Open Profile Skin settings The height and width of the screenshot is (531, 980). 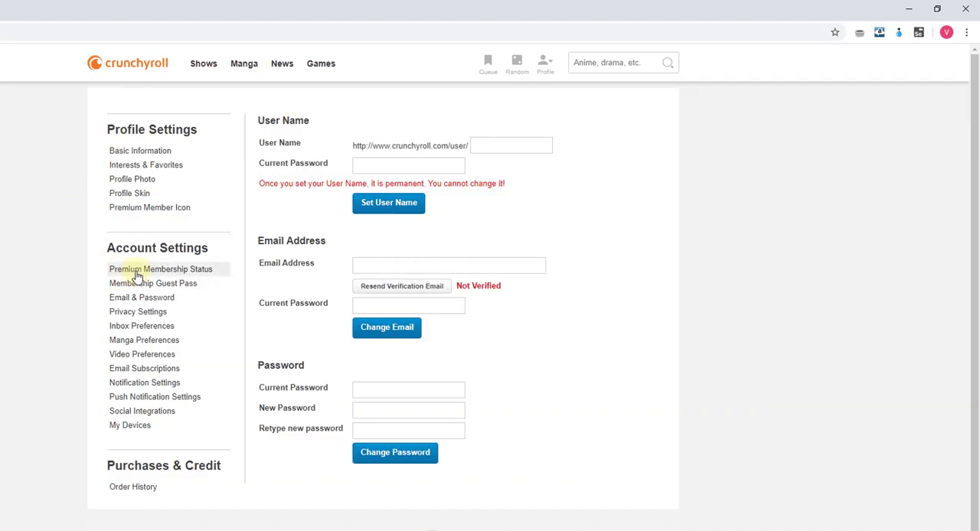pyautogui.click(x=129, y=193)
